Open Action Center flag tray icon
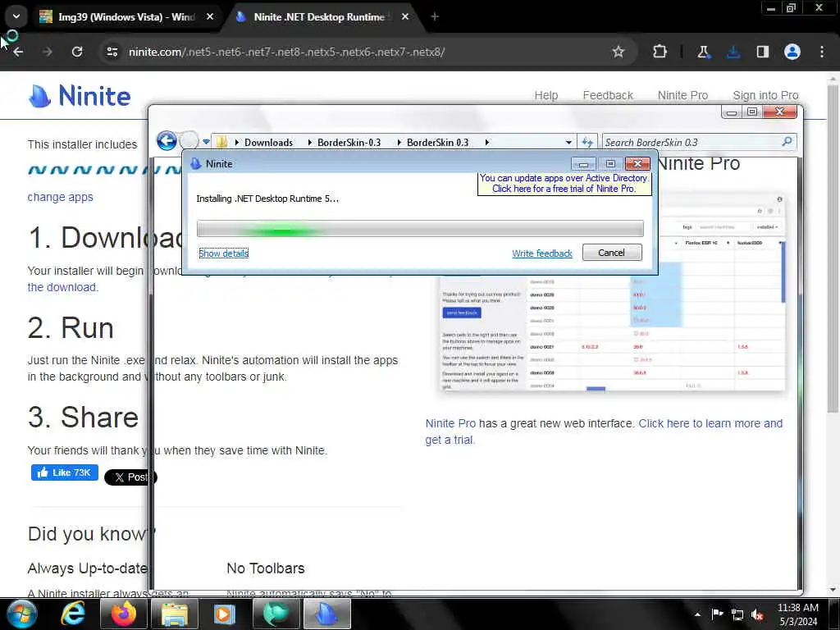 coord(717,614)
